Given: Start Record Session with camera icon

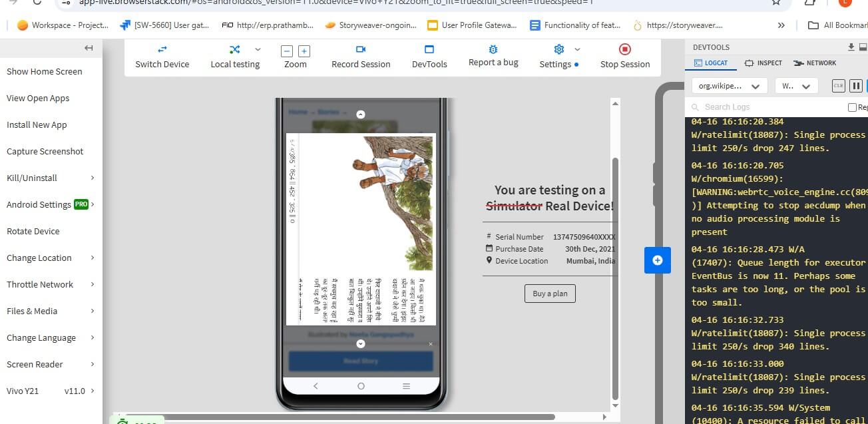Looking at the screenshot, I should (x=361, y=49).
